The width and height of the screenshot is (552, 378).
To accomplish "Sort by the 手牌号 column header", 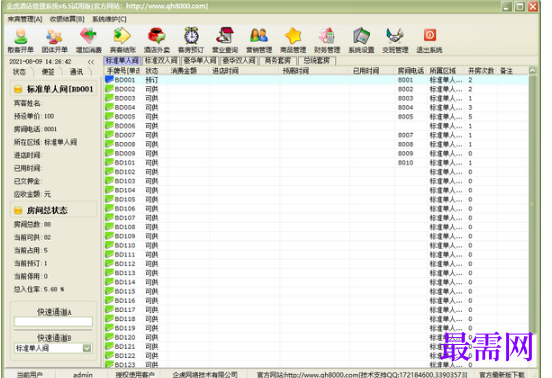I will click(123, 71).
